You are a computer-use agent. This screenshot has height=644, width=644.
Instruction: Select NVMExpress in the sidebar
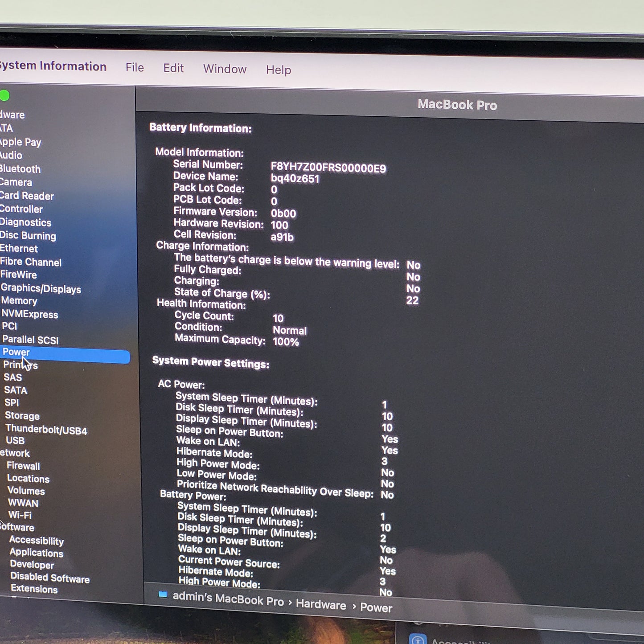(30, 314)
